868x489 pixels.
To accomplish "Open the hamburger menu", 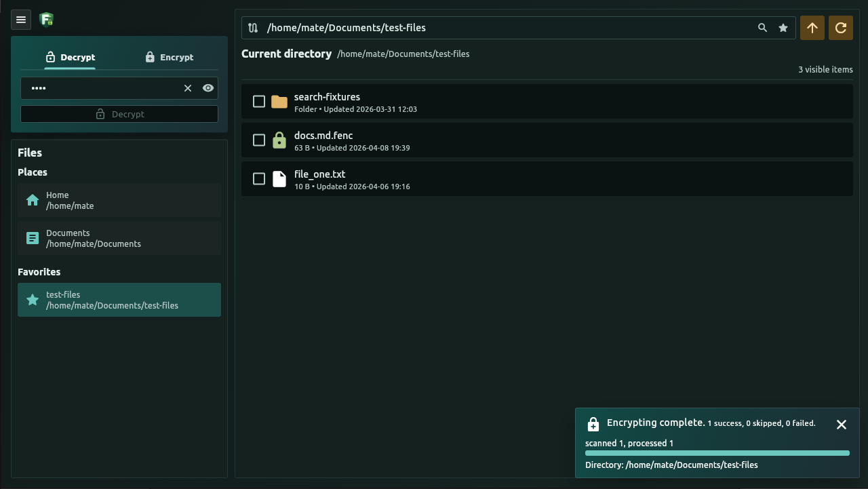I will coord(21,20).
